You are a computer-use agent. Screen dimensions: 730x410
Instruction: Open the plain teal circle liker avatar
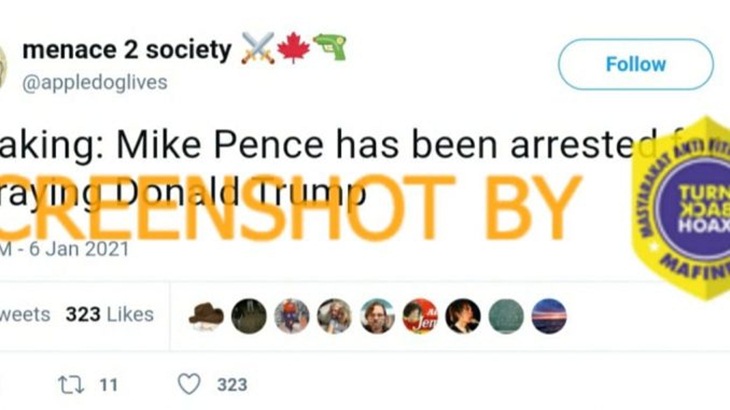click(x=506, y=316)
